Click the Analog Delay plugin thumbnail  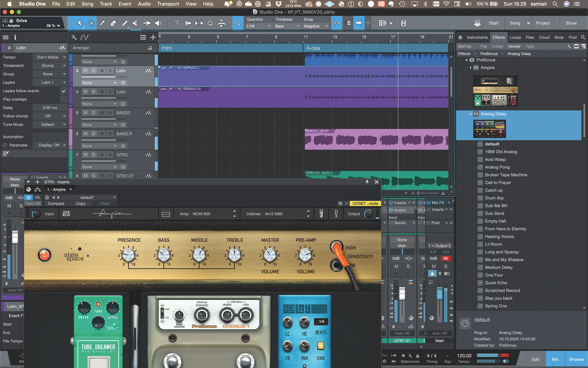[490, 129]
